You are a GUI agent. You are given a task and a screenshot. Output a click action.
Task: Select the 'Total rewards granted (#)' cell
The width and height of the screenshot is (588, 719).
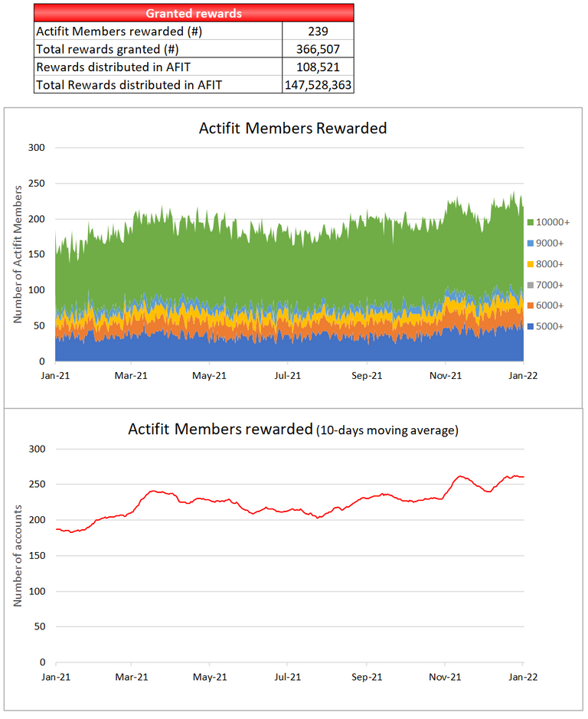click(158, 49)
